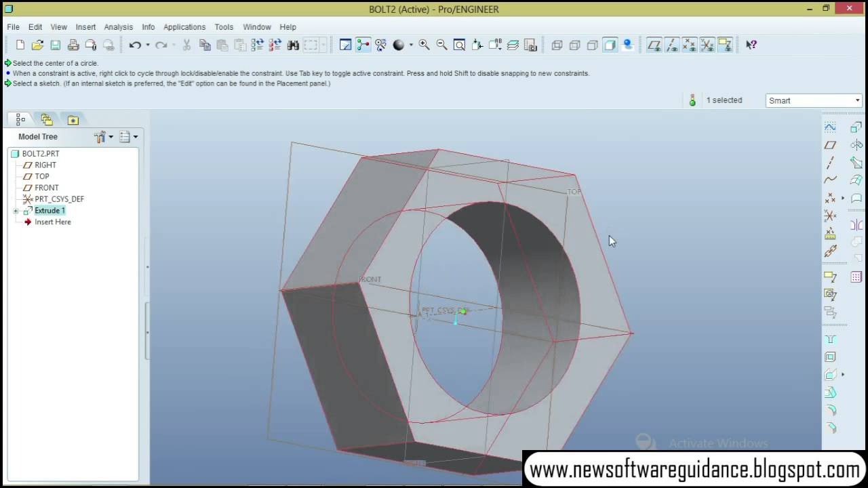Toggle enhanced realism display
Image resolution: width=868 pixels, height=488 pixels.
point(628,45)
